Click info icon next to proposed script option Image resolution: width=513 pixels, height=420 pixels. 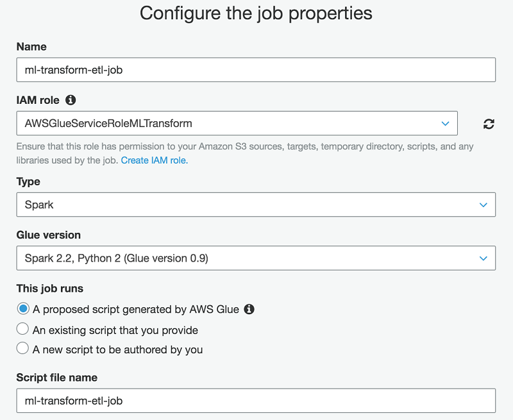click(x=249, y=309)
